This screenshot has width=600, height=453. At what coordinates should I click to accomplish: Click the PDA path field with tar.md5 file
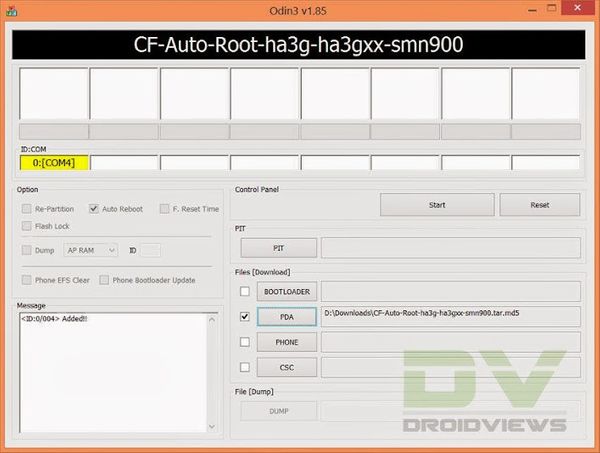click(451, 316)
